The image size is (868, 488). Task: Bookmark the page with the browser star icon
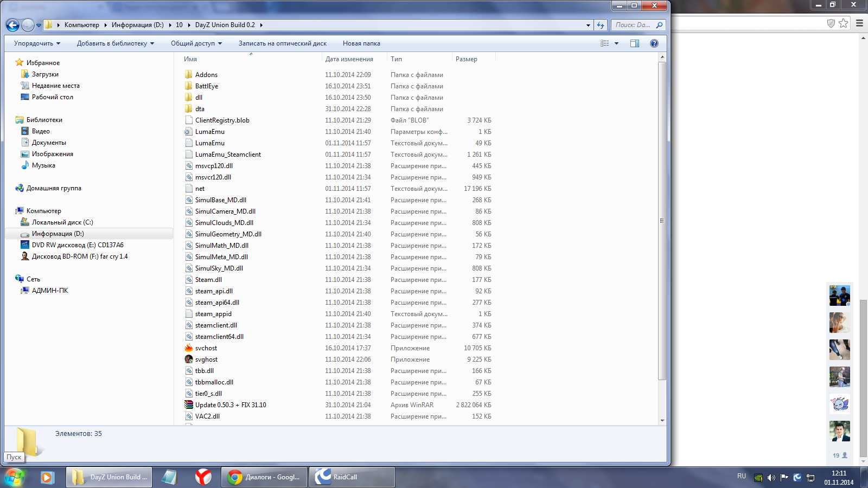point(843,23)
